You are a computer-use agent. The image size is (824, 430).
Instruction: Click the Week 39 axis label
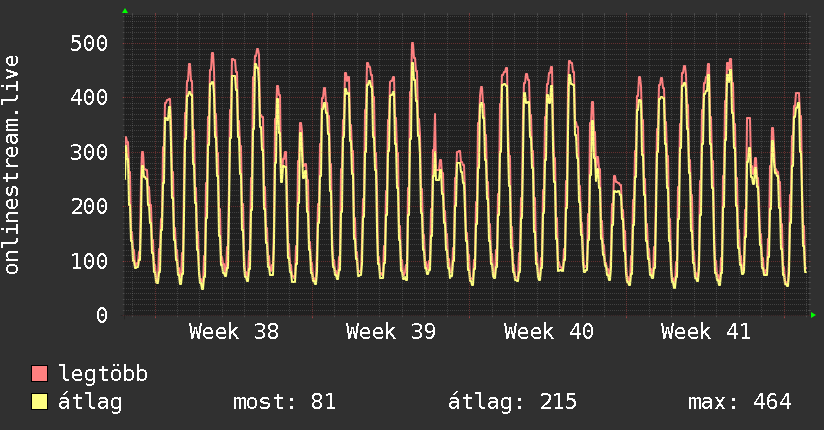tap(391, 332)
